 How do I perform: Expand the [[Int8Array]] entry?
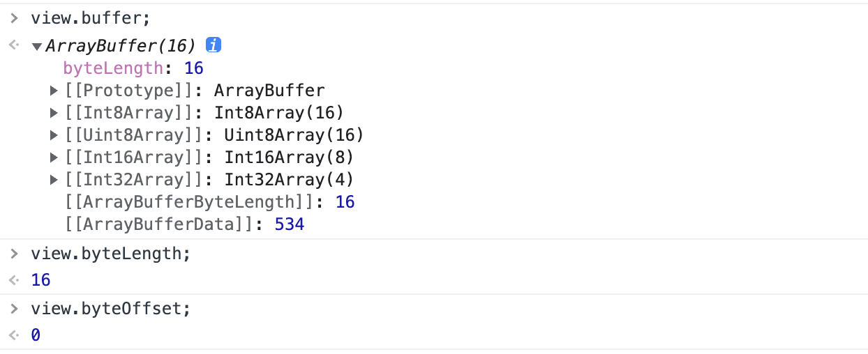[x=54, y=113]
